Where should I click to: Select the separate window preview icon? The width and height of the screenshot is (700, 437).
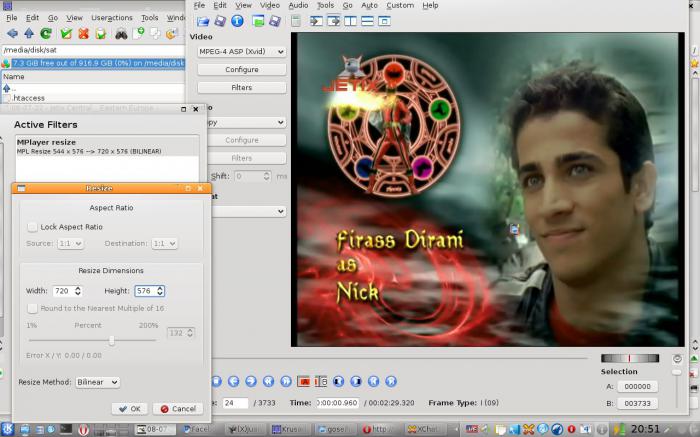click(x=384, y=21)
